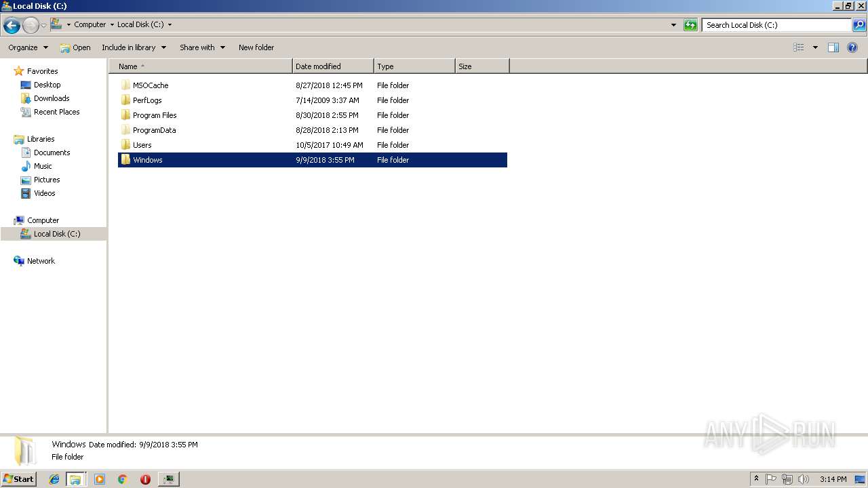Toggle the preview pane
Screen dimensions: 868x488
pos(833,47)
